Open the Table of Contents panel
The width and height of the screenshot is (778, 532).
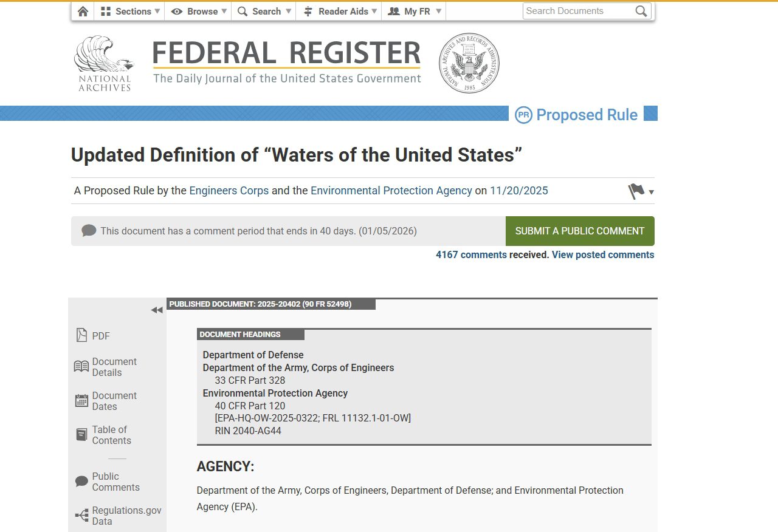click(81, 434)
